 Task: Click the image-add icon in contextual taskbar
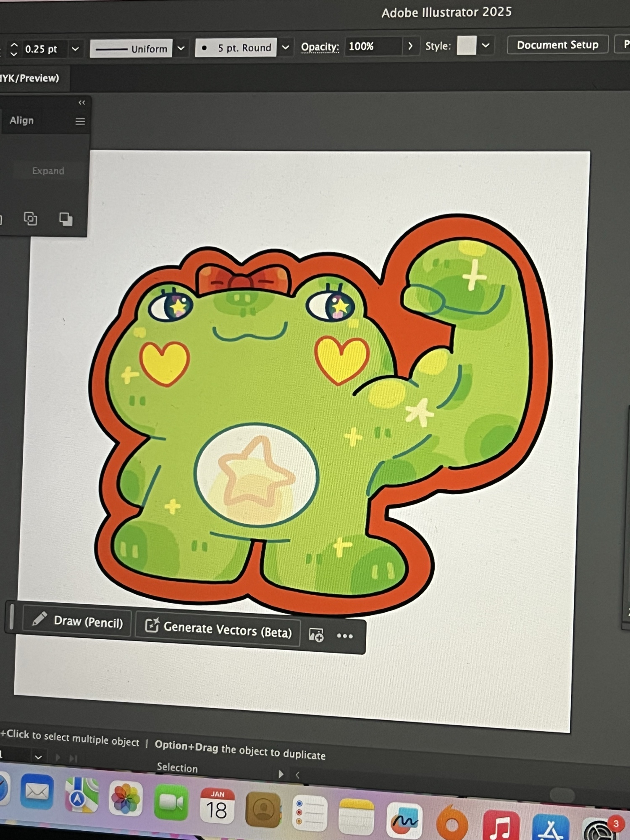(316, 635)
